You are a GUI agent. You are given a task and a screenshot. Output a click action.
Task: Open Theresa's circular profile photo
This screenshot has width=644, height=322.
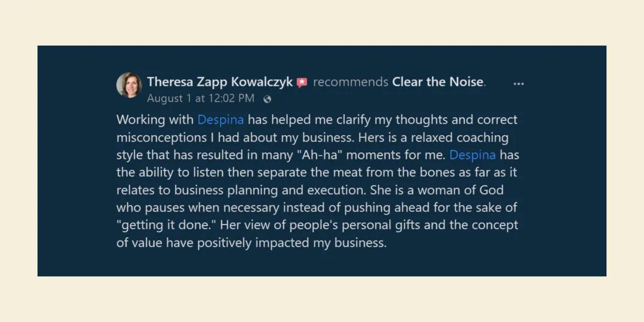pyautogui.click(x=129, y=85)
